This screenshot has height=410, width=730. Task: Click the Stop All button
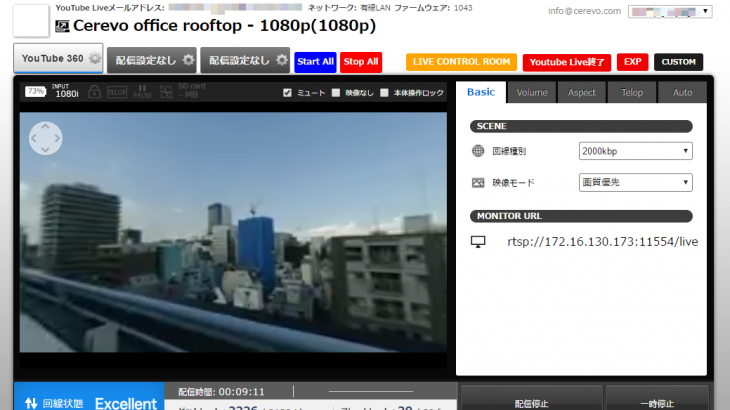pos(361,62)
